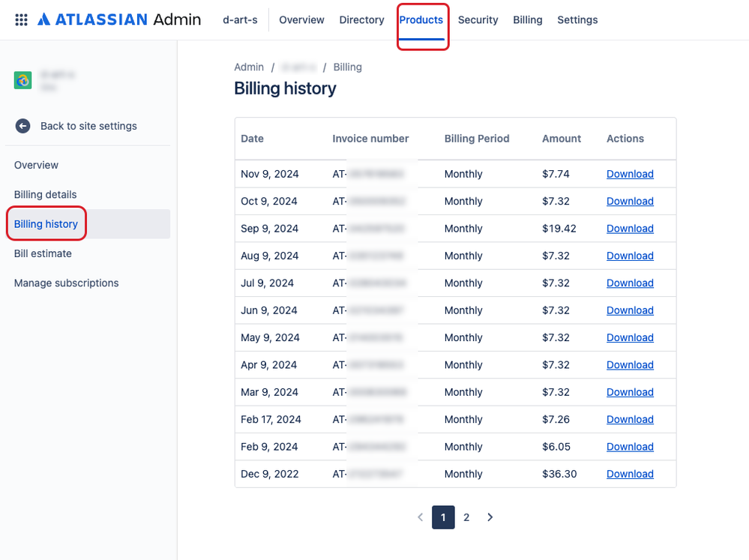This screenshot has width=749, height=560.
Task: Download the Feb 9, 2024 invoice
Action: (x=630, y=447)
